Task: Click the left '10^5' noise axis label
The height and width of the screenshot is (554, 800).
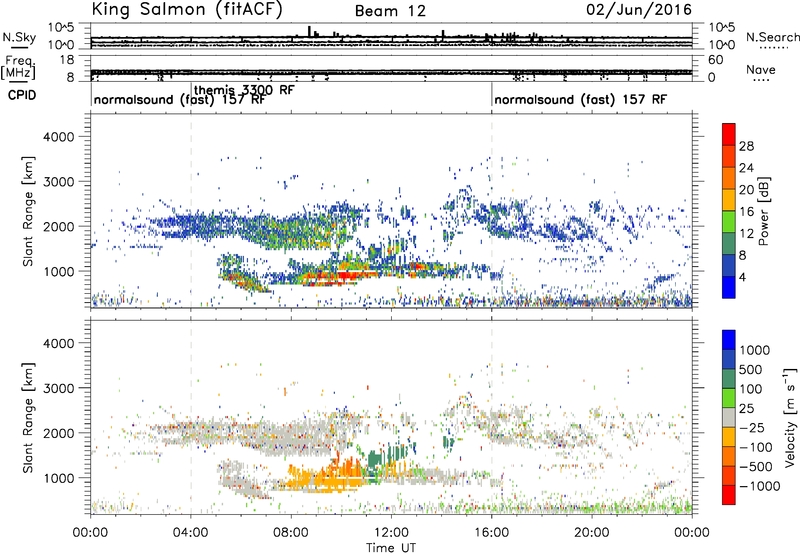Action: 61,27
